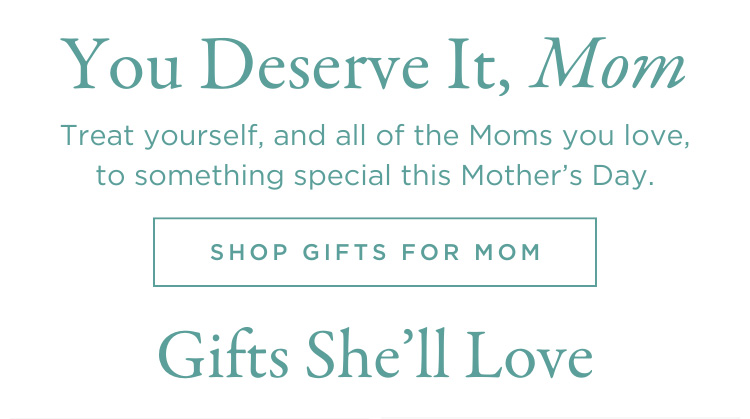Click the word "Gifts" in the lower heading
This screenshot has height=419, width=750.
(223, 355)
